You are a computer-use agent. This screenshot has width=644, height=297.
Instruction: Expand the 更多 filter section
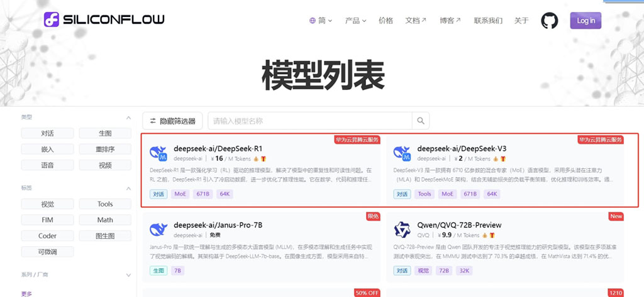coord(26,294)
